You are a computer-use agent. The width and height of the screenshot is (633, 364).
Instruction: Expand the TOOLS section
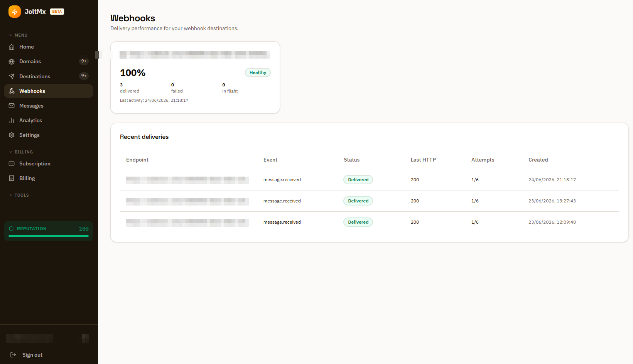click(19, 195)
